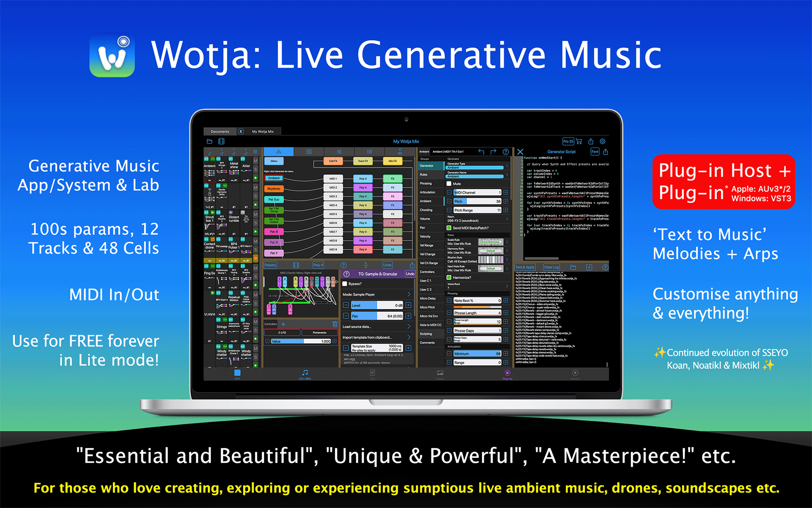The image size is (812, 508).
Task: Click the dice randomize icon in top toolbar
Action: coord(221,141)
